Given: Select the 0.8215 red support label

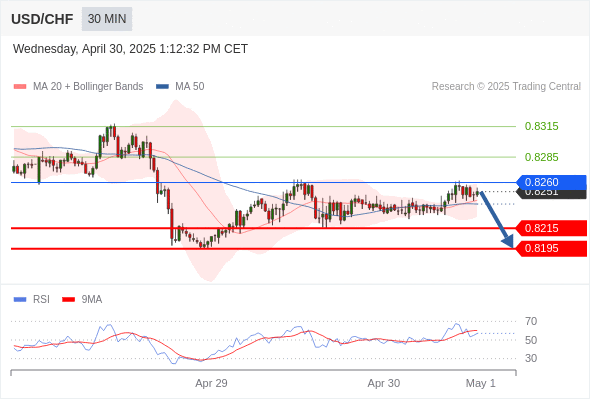Looking at the screenshot, I should click(552, 228).
